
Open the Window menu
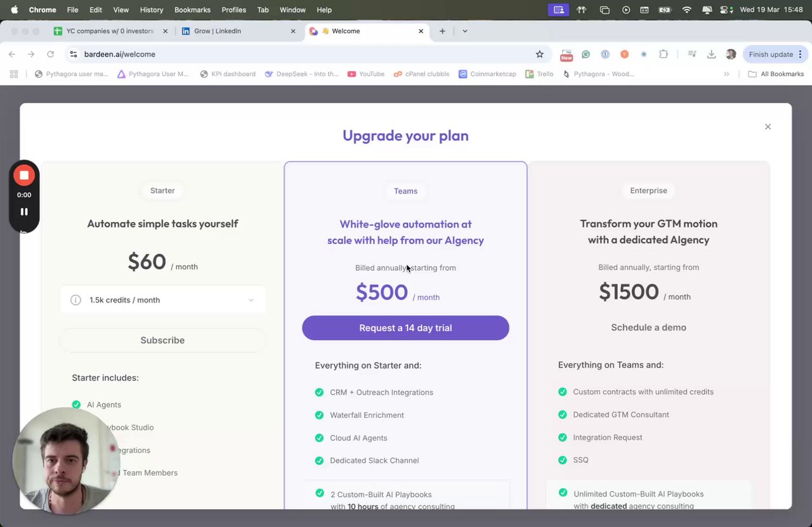[292, 10]
